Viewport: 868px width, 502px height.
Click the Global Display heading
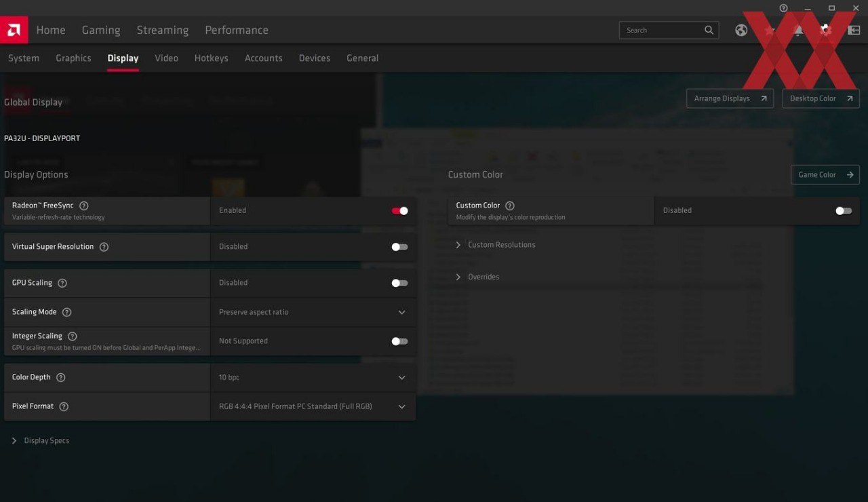pyautogui.click(x=33, y=102)
